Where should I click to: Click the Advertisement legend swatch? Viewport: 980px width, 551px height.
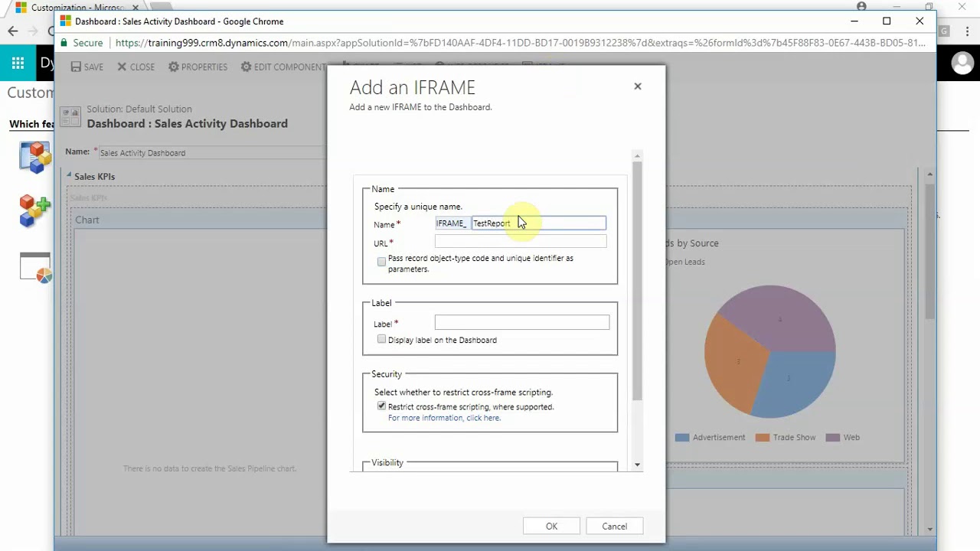[x=682, y=438]
